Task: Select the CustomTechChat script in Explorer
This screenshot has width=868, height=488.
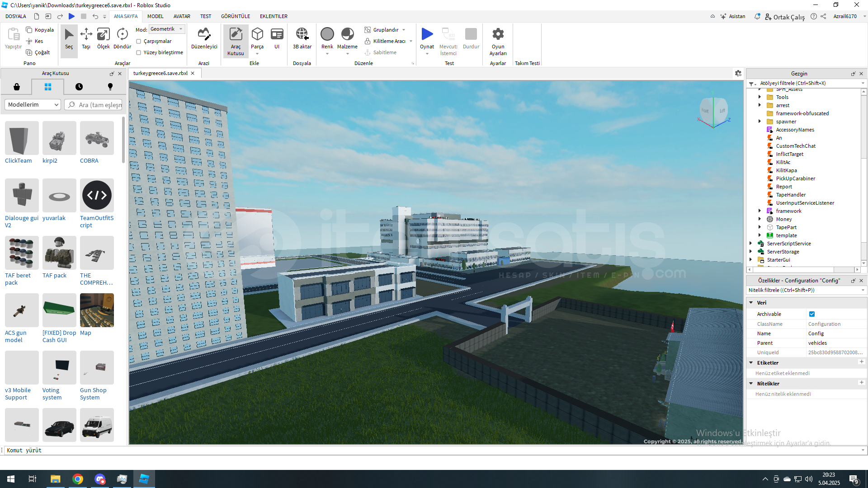Action: tap(796, 145)
